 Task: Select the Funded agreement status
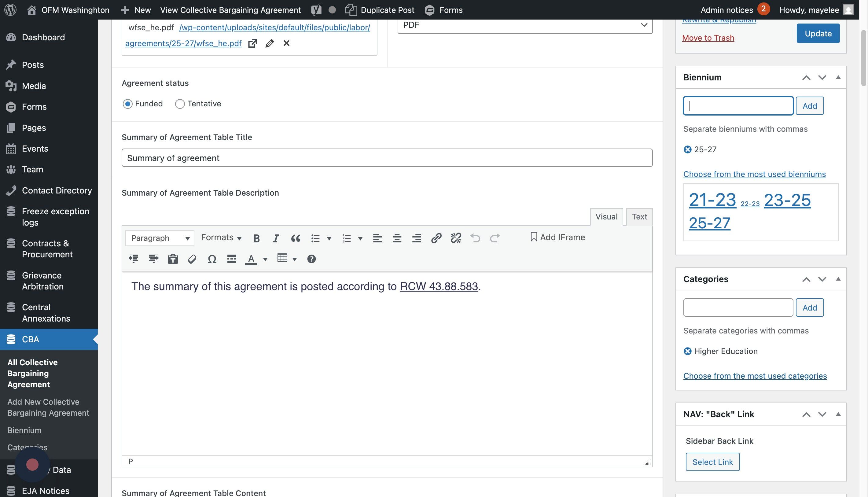(128, 104)
